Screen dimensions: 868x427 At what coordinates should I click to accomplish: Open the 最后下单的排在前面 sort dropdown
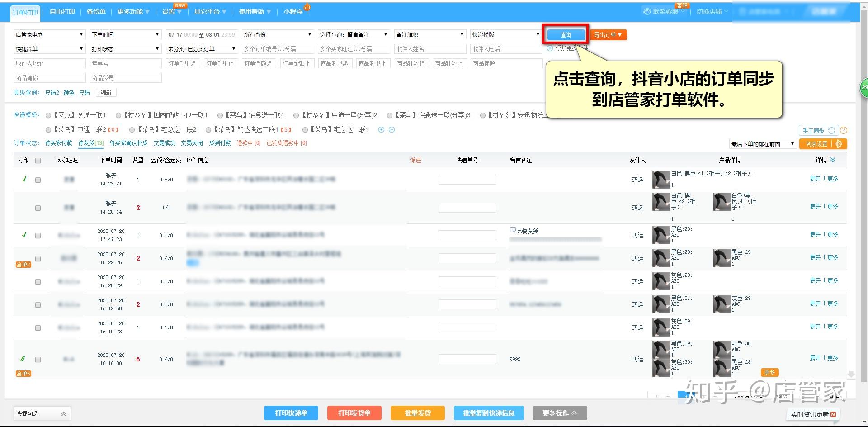point(763,144)
